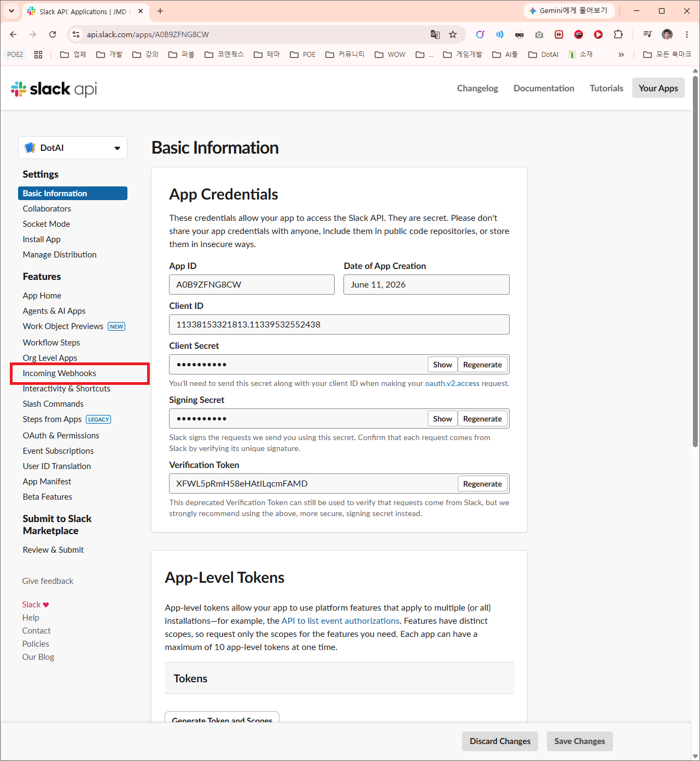Click the red play button extension icon
This screenshot has width=700, height=761.
pyautogui.click(x=598, y=34)
